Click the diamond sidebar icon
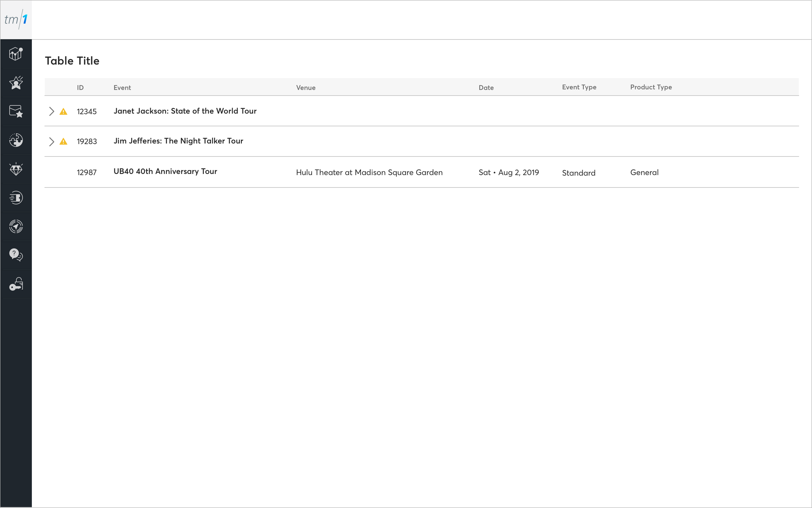This screenshot has width=812, height=508. coord(16,169)
